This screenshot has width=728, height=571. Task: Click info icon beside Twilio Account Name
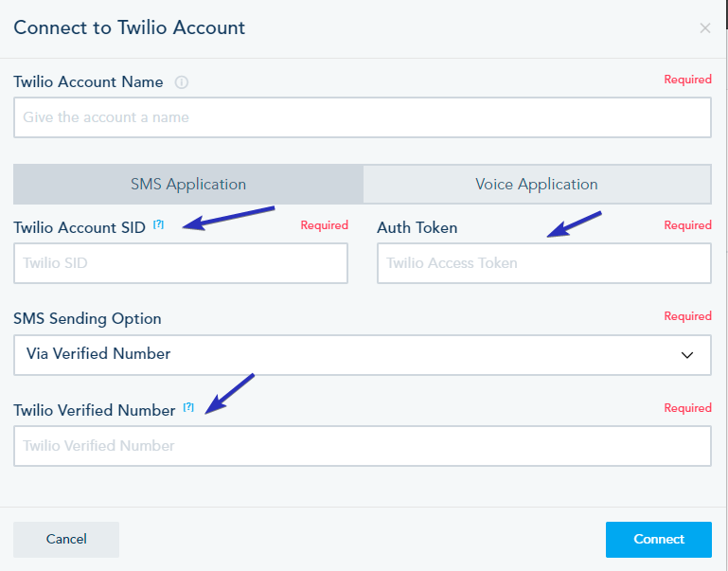182,82
